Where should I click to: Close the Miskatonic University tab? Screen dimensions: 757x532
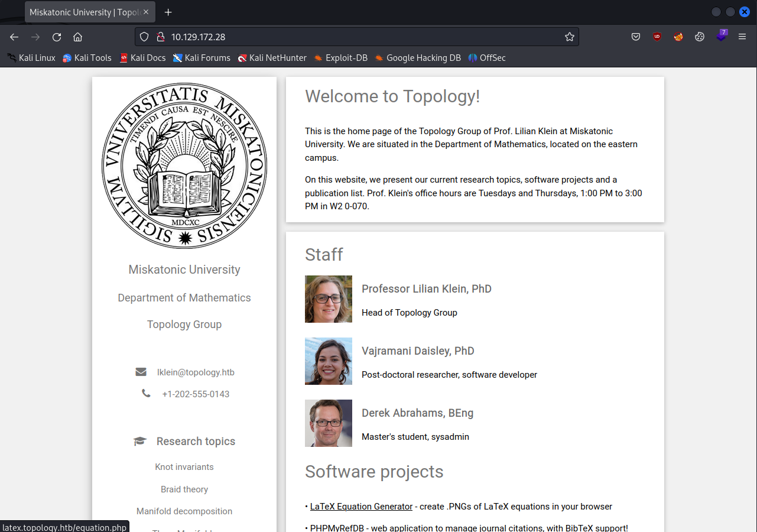click(146, 12)
